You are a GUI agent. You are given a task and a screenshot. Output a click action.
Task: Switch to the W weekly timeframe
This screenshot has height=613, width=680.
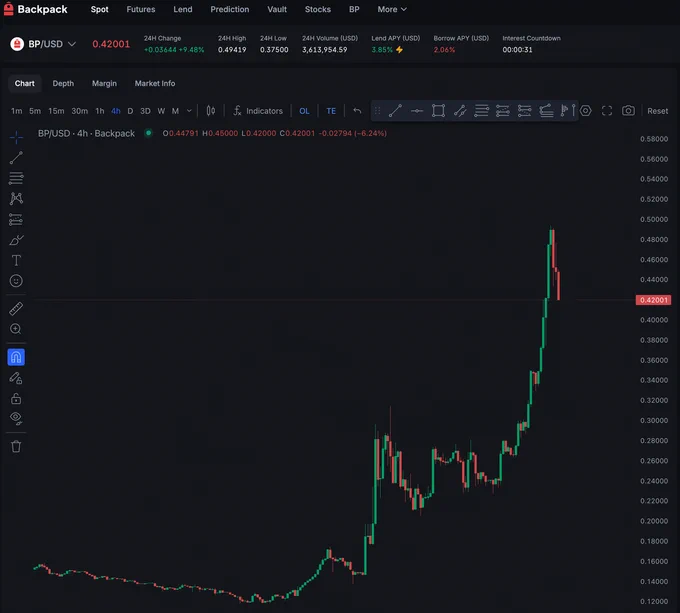pyautogui.click(x=161, y=111)
